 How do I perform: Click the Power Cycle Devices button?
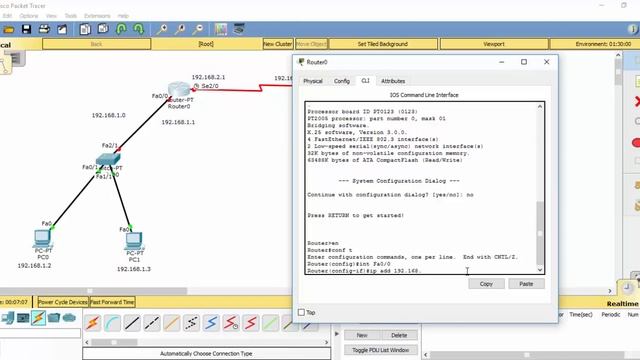[x=63, y=302]
